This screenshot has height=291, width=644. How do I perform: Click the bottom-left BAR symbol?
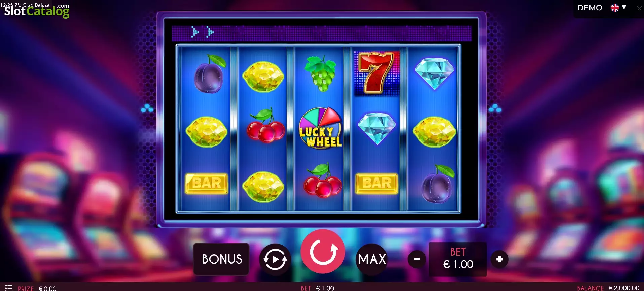tap(207, 184)
